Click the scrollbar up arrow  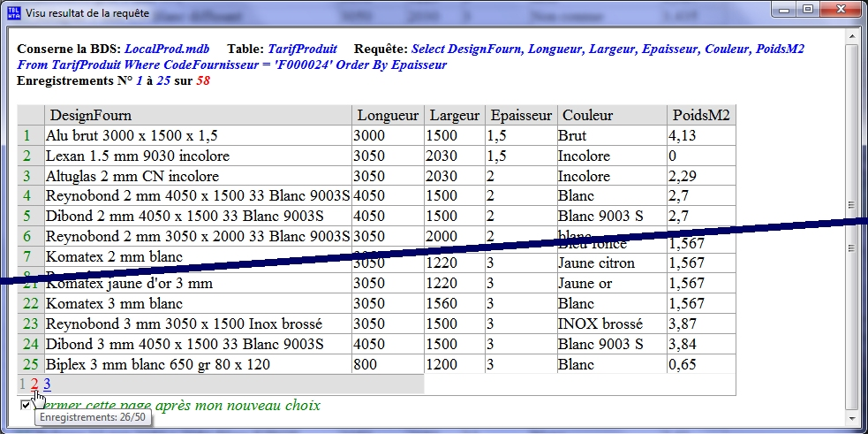(852, 37)
